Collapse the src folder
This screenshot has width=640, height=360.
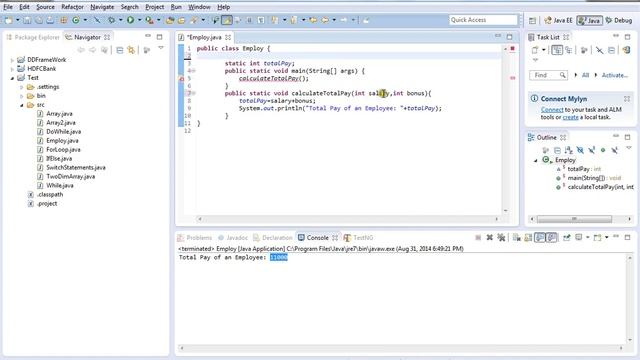pos(22,105)
